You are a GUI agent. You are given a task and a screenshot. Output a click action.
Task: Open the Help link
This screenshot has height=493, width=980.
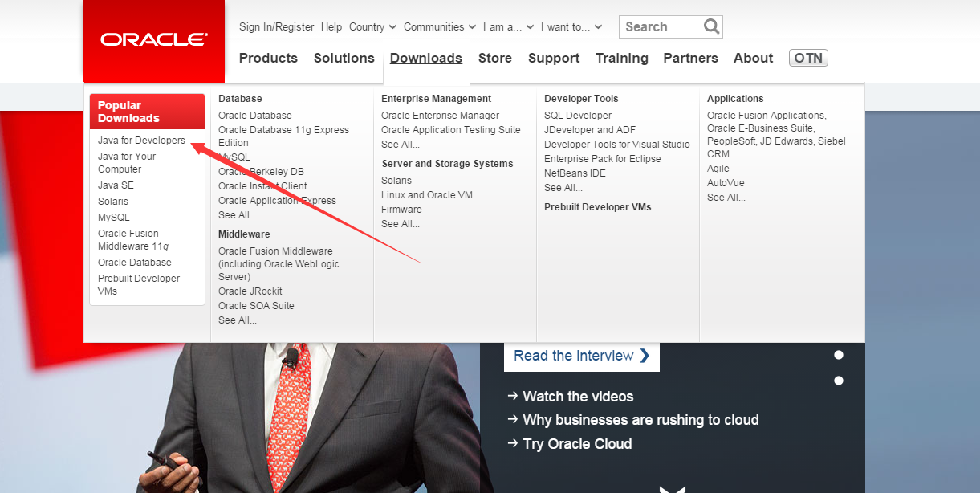[x=331, y=26]
